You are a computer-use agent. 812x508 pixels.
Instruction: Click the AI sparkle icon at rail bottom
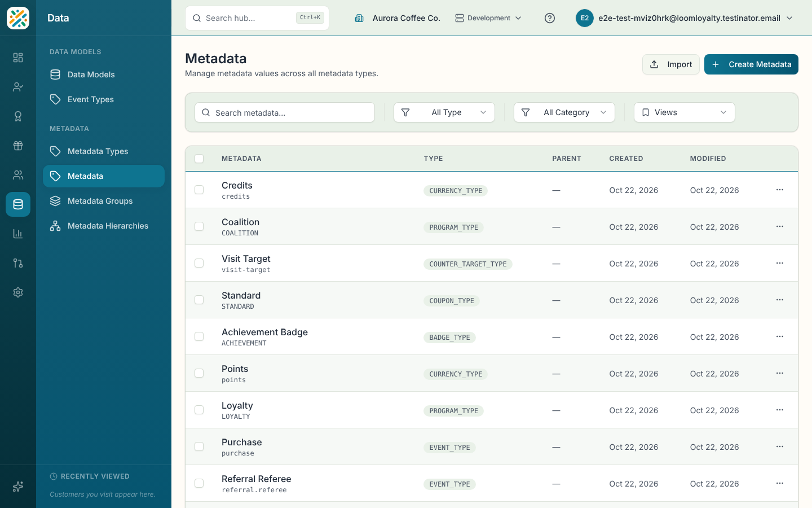(18, 487)
